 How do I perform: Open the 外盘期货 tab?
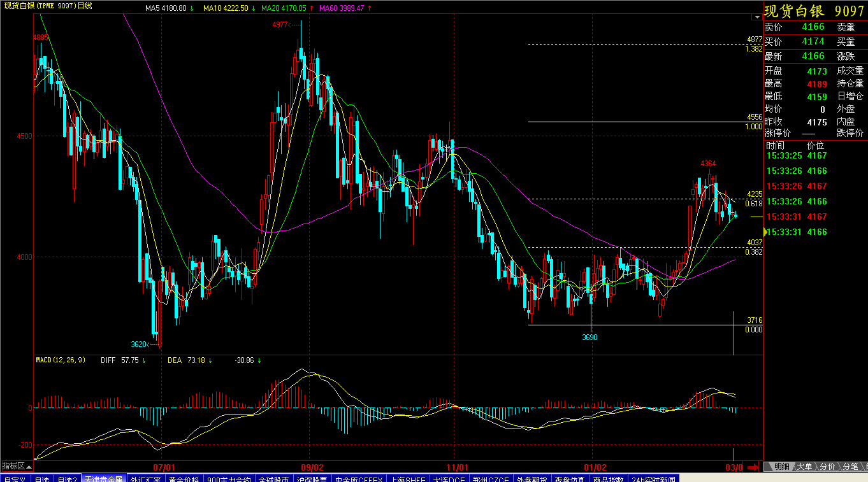point(532,478)
